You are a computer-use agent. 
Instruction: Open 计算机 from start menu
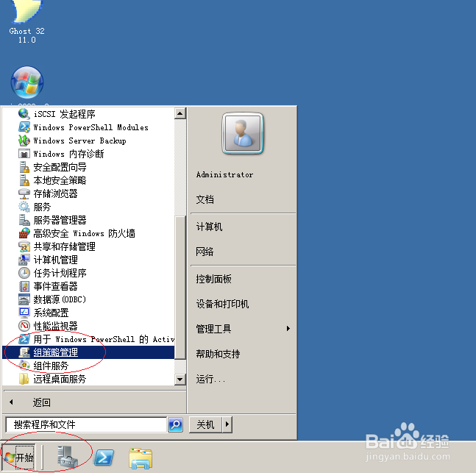(x=209, y=227)
